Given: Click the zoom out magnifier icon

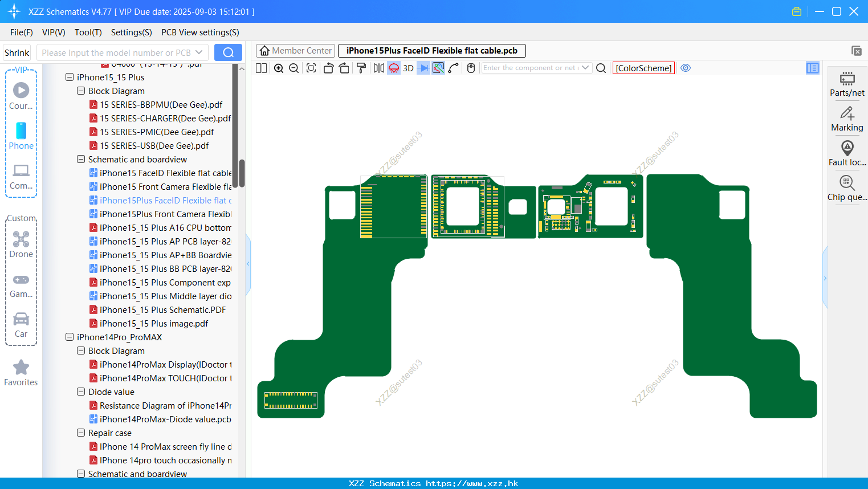Looking at the screenshot, I should click(294, 68).
